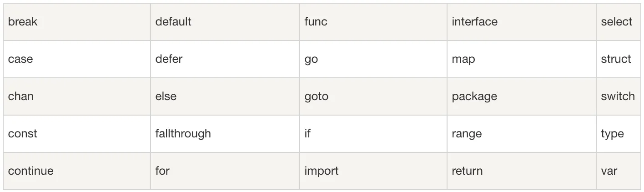Select the "continue" table cell
644x192 pixels.
point(30,171)
